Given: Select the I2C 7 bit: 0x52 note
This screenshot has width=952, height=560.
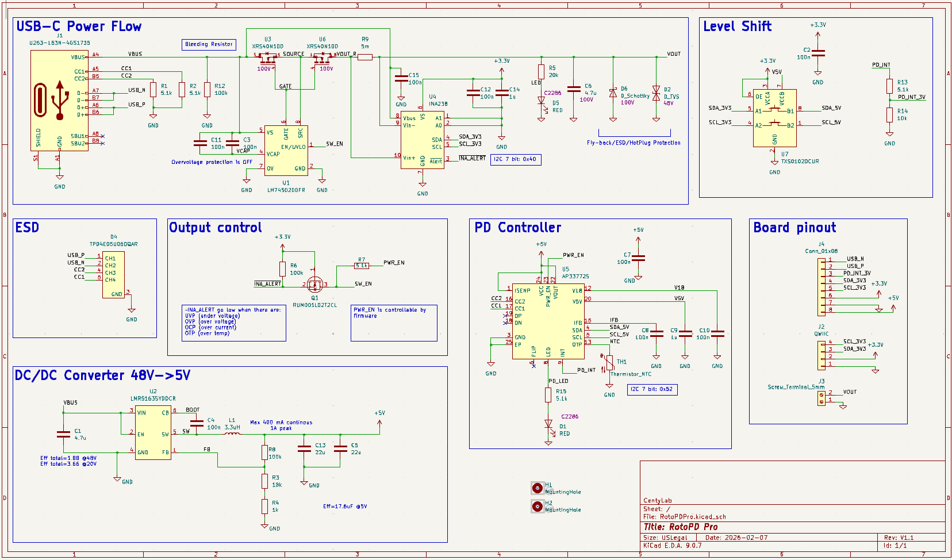Looking at the screenshot, I should pyautogui.click(x=652, y=389).
